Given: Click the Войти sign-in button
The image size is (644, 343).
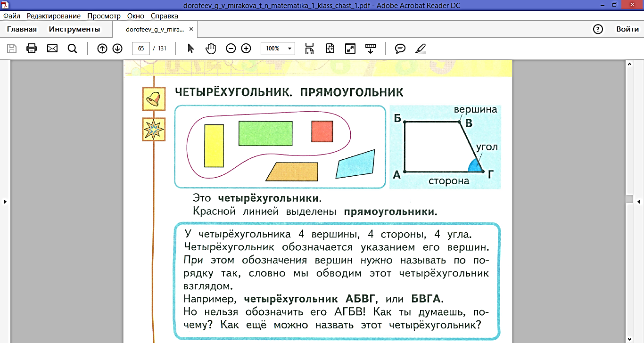Looking at the screenshot, I should pos(627,29).
